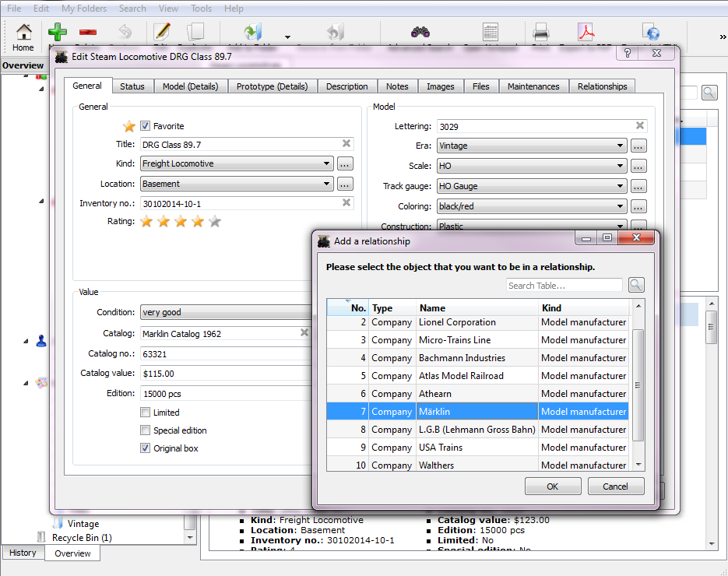This screenshot has width=728, height=576.
Task: Open advanced search binoculars icon
Action: point(420,32)
